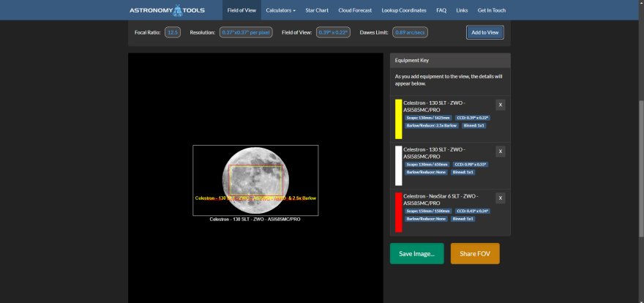Viewport: 644px width, 303px height.
Task: Expand the Calculators dropdown menu
Action: pos(281,11)
